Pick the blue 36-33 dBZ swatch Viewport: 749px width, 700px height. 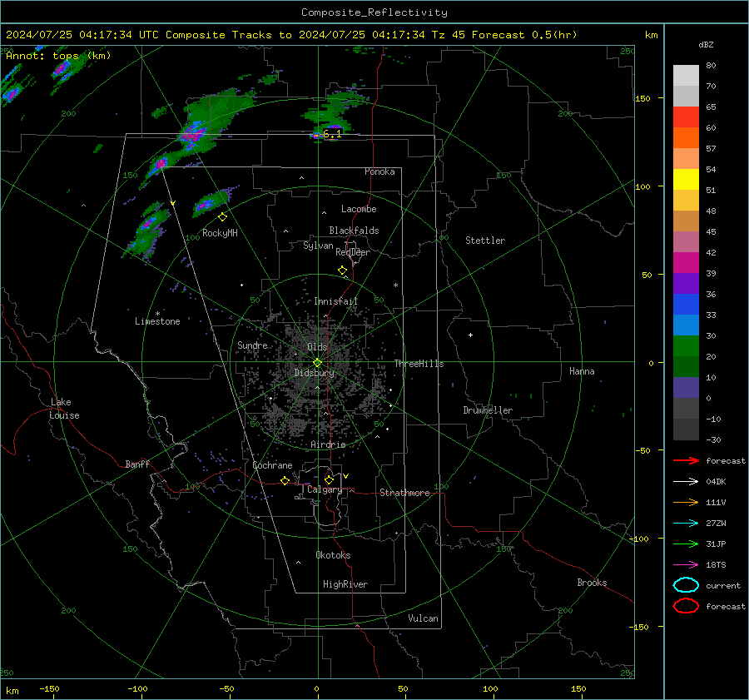click(x=686, y=305)
